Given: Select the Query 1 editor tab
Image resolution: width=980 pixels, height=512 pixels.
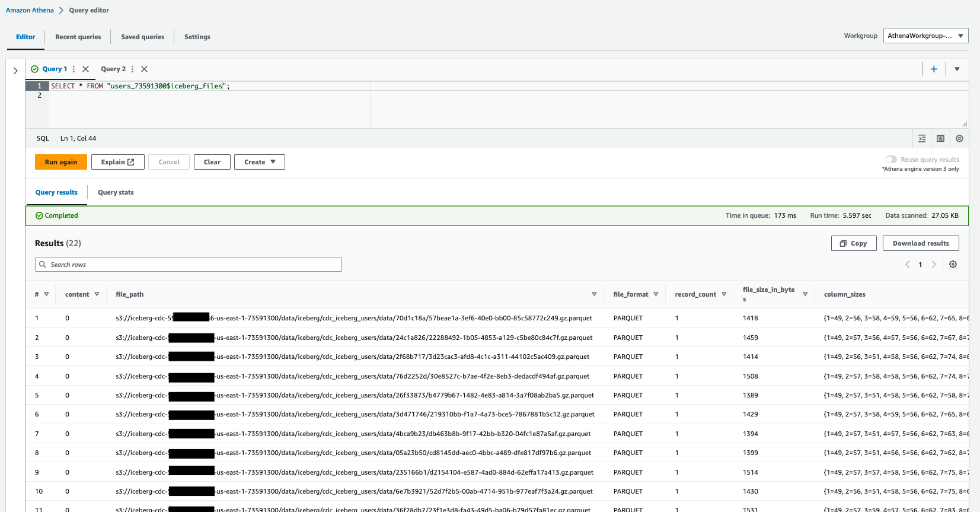Looking at the screenshot, I should click(55, 69).
